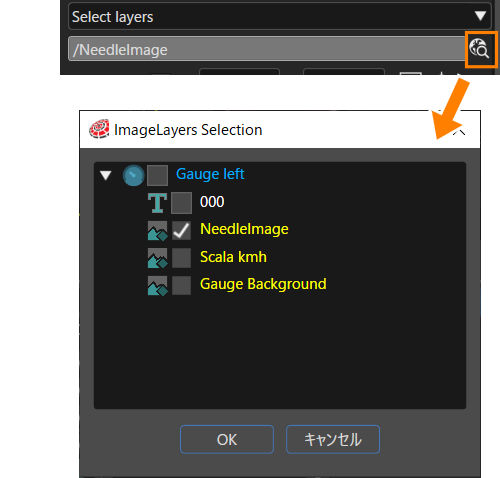
Task: Select the Scala kmh layer label
Action: coord(233,257)
